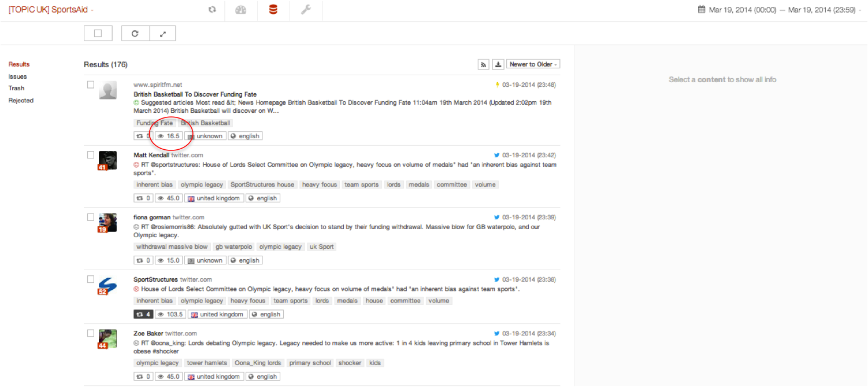This screenshot has height=387, width=868.
Task: Open the Newer to Older sort dropdown
Action: pos(533,64)
